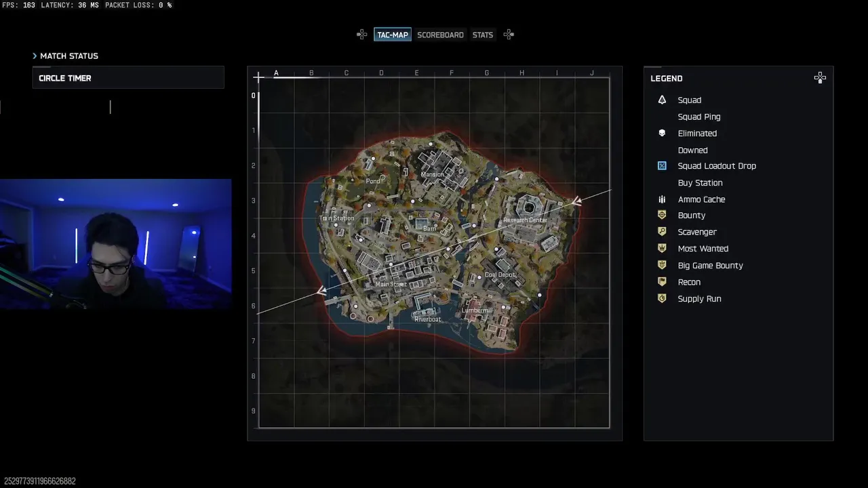
Task: Select the Main Street map label
Action: click(391, 285)
